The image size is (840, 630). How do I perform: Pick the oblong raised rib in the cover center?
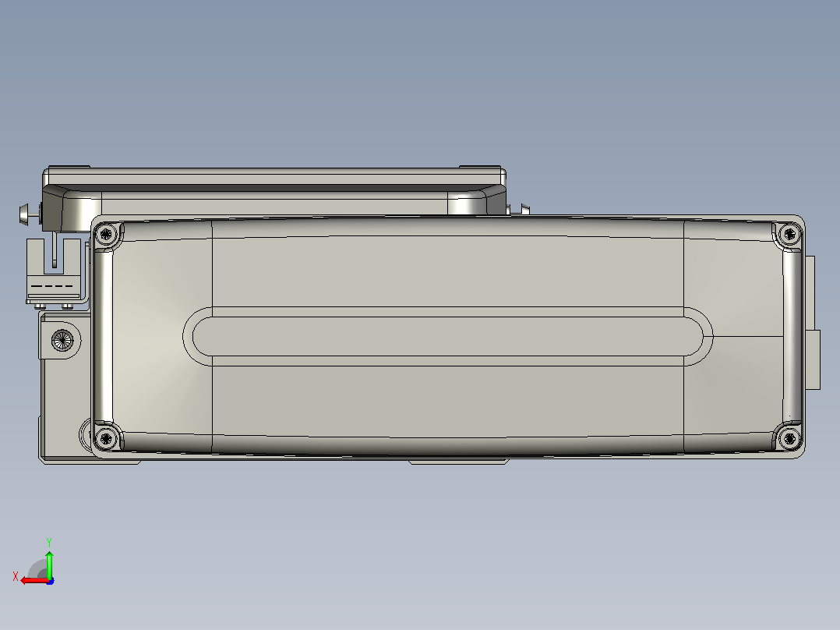click(448, 337)
